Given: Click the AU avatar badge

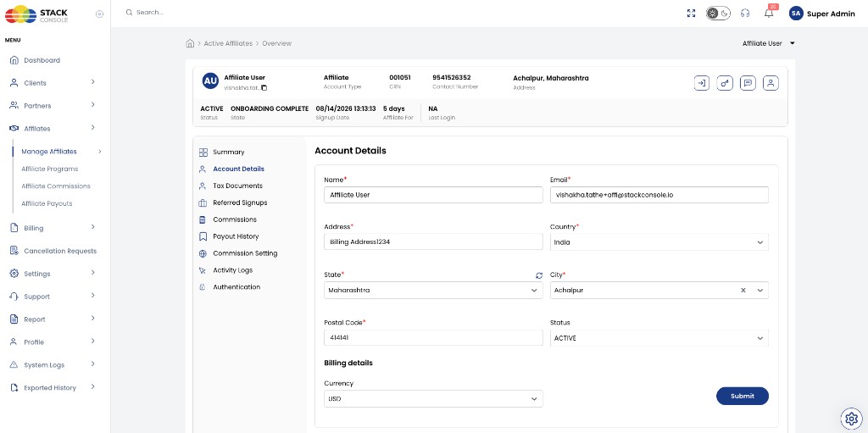Looking at the screenshot, I should click(210, 80).
